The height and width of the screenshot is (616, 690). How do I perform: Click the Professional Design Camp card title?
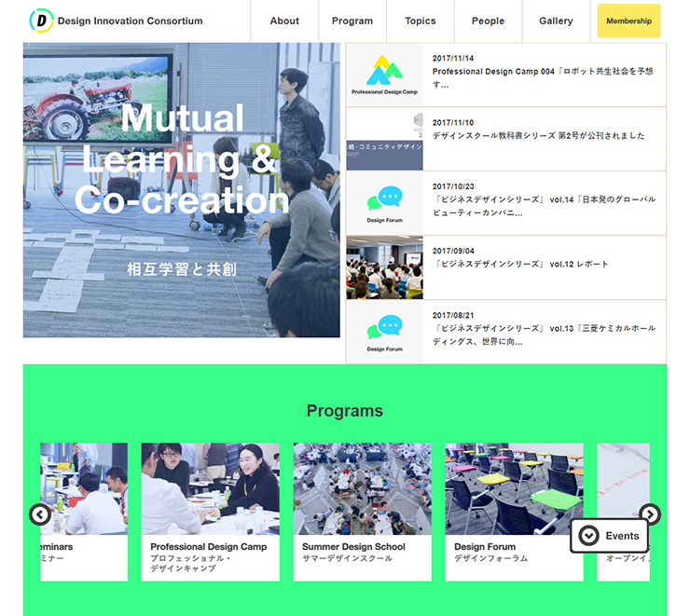coord(209,546)
